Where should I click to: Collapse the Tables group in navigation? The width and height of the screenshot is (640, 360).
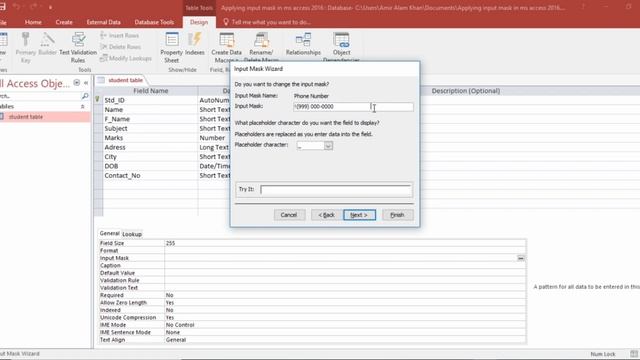pyautogui.click(x=82, y=107)
